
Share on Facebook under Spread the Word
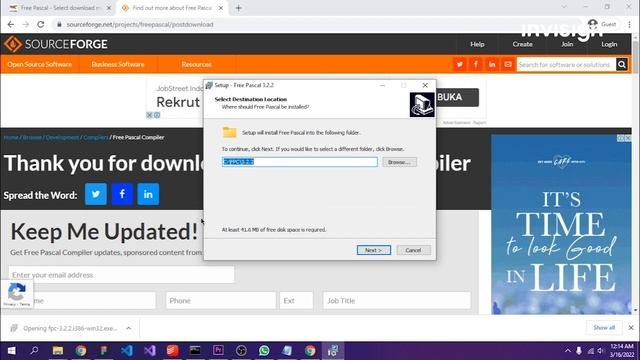tap(122, 194)
